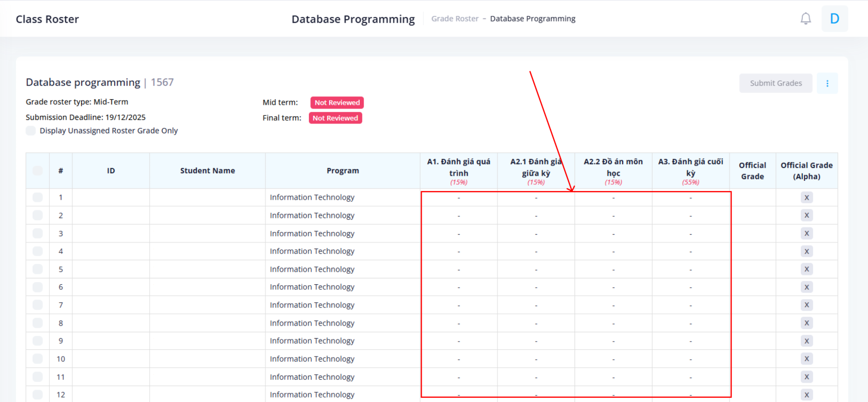Click the X grade icon in row 1
The width and height of the screenshot is (868, 402).
[806, 197]
